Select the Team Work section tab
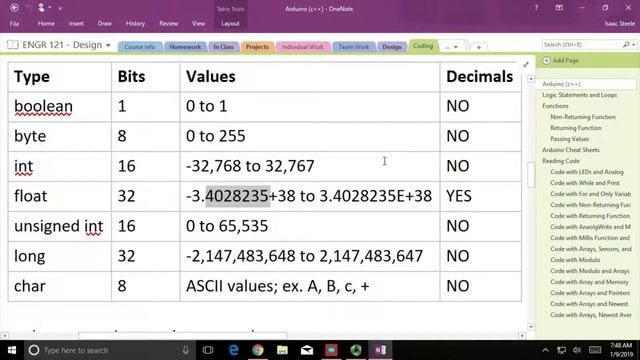 (353, 47)
